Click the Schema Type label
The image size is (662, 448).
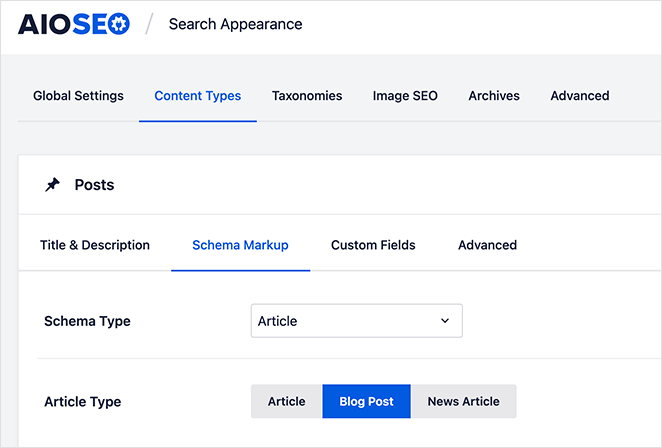tap(87, 321)
